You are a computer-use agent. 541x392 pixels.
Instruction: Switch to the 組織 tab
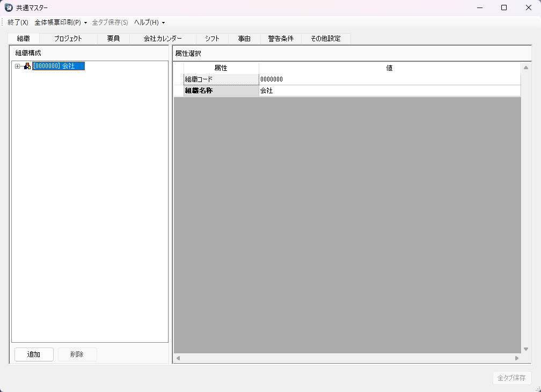(24, 39)
